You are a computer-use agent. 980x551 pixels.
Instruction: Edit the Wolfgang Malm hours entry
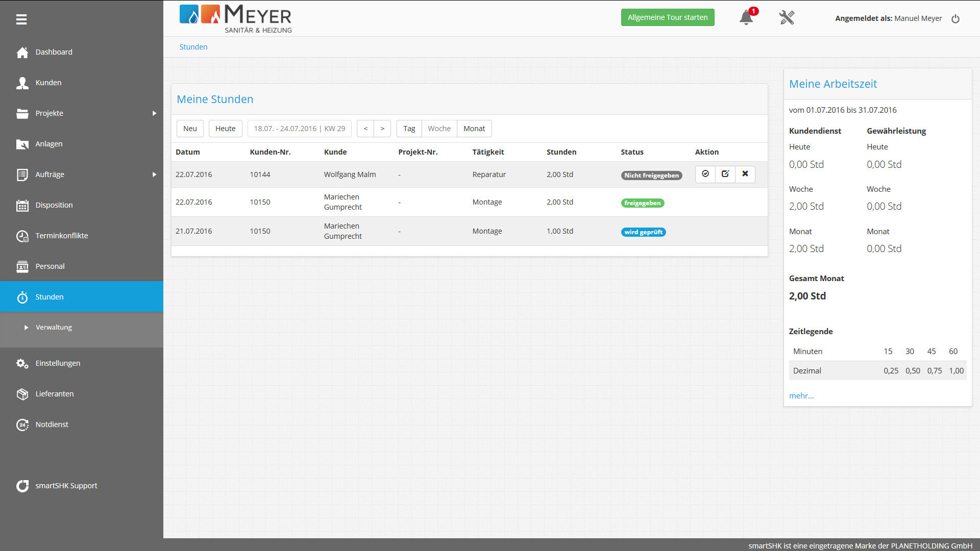pos(725,174)
